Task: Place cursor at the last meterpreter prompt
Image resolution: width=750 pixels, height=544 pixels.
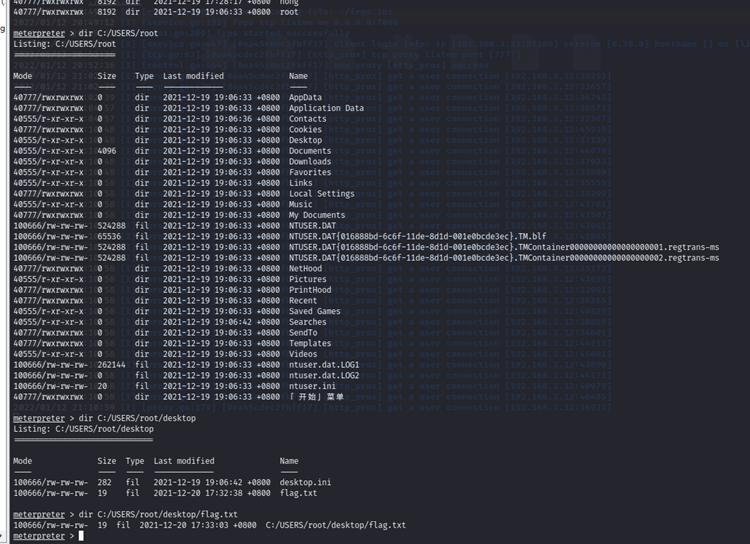Action: pyautogui.click(x=81, y=536)
